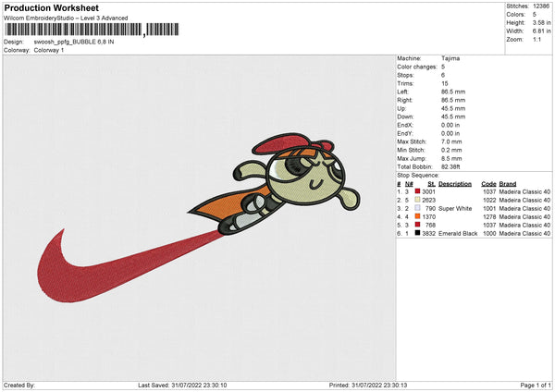Click the 'Emerald Black' description text
The width and height of the screenshot is (555, 392).
[x=458, y=234]
